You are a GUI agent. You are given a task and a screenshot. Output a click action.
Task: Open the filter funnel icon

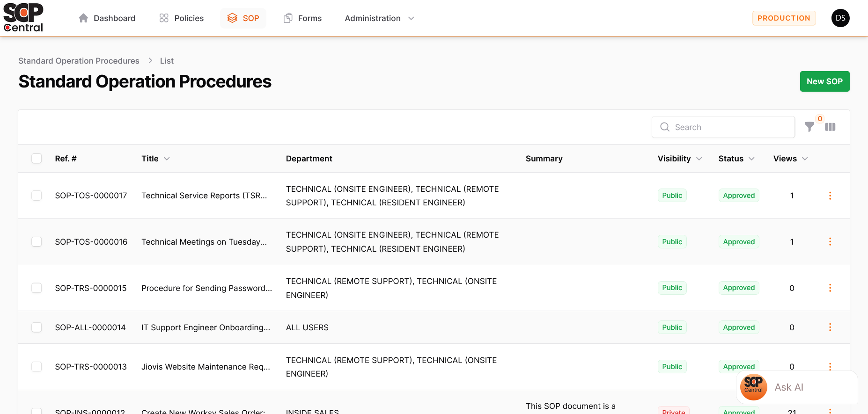coord(809,127)
